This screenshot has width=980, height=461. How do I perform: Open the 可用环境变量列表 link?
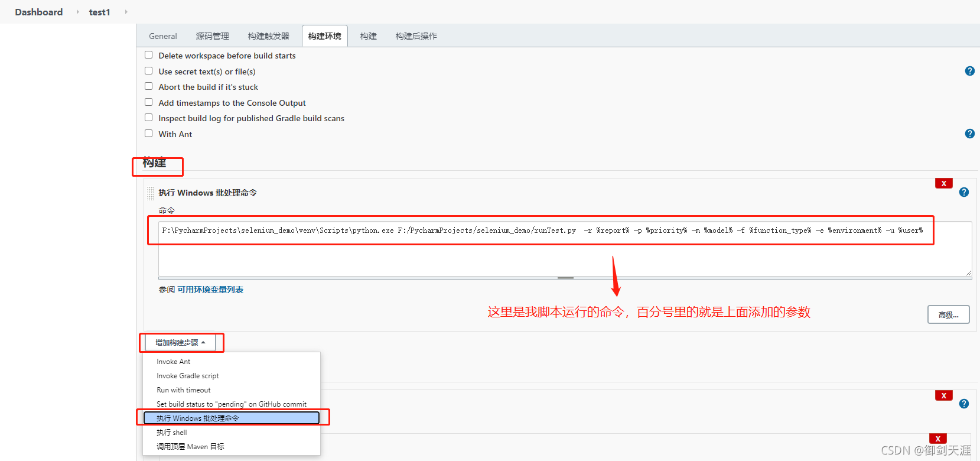point(210,290)
